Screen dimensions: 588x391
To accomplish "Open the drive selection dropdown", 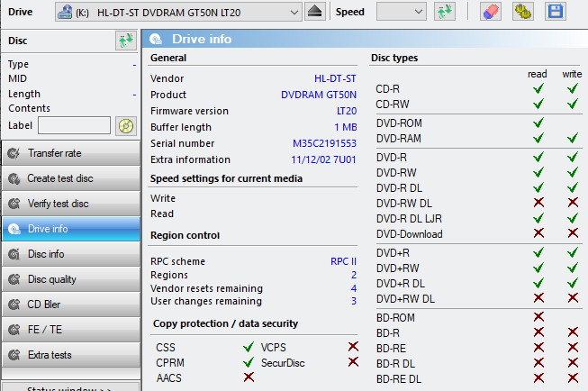I will (x=178, y=12).
